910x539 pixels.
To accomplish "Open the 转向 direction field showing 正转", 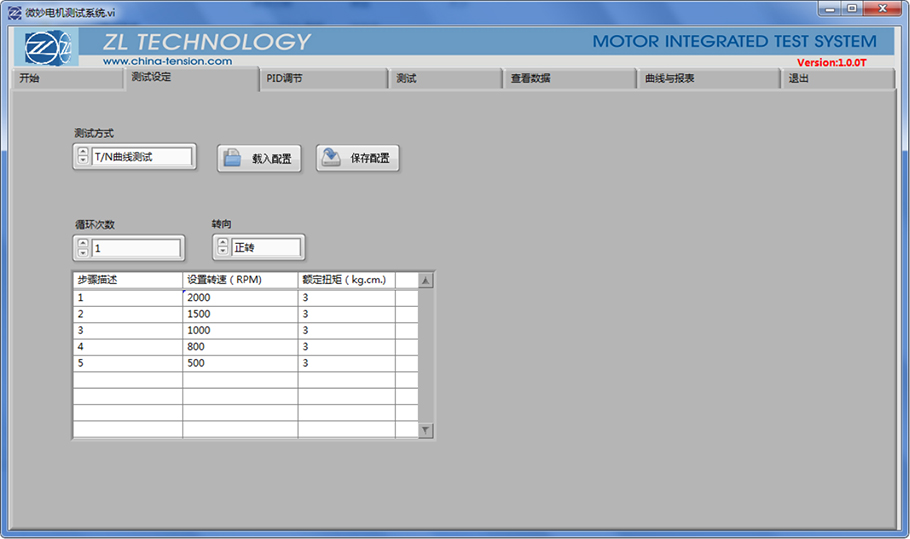I will point(265,248).
